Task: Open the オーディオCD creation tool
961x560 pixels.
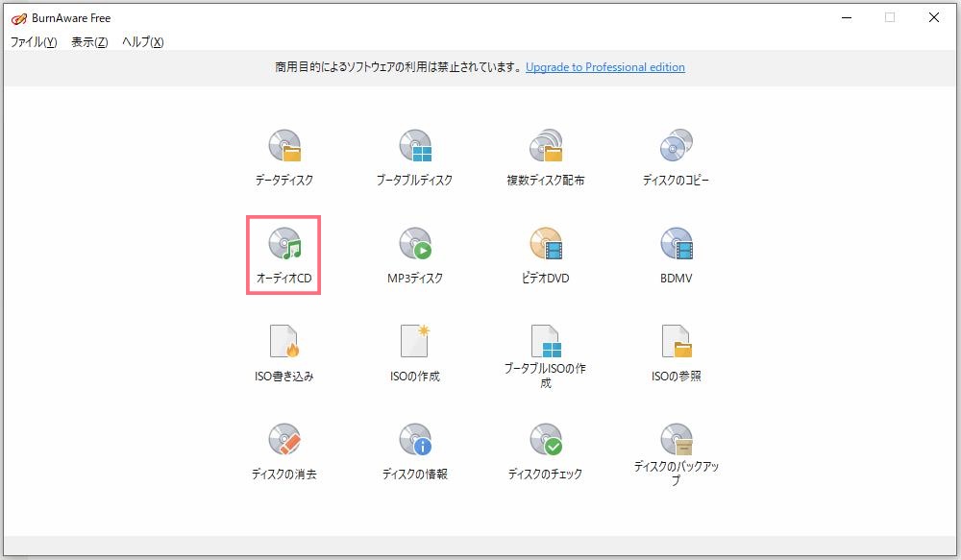Action: pyautogui.click(x=284, y=250)
